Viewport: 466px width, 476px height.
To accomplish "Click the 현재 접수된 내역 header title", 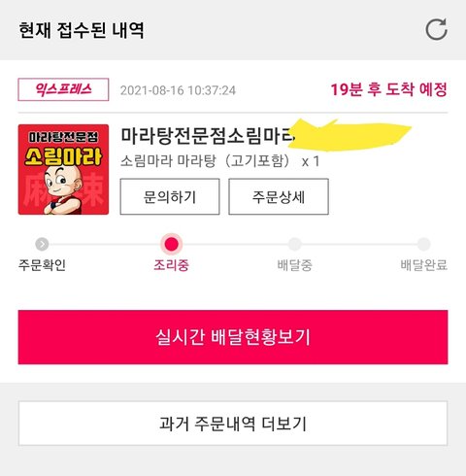I will 82,30.
